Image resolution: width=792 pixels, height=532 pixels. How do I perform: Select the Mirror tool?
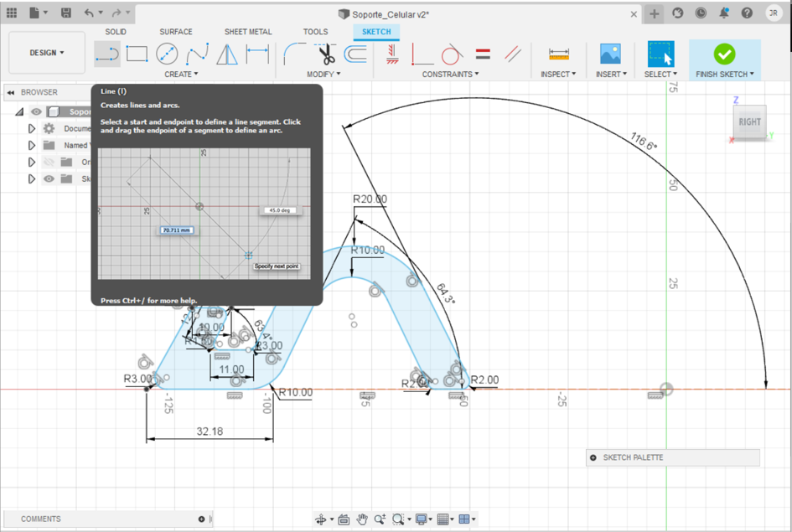coord(227,54)
